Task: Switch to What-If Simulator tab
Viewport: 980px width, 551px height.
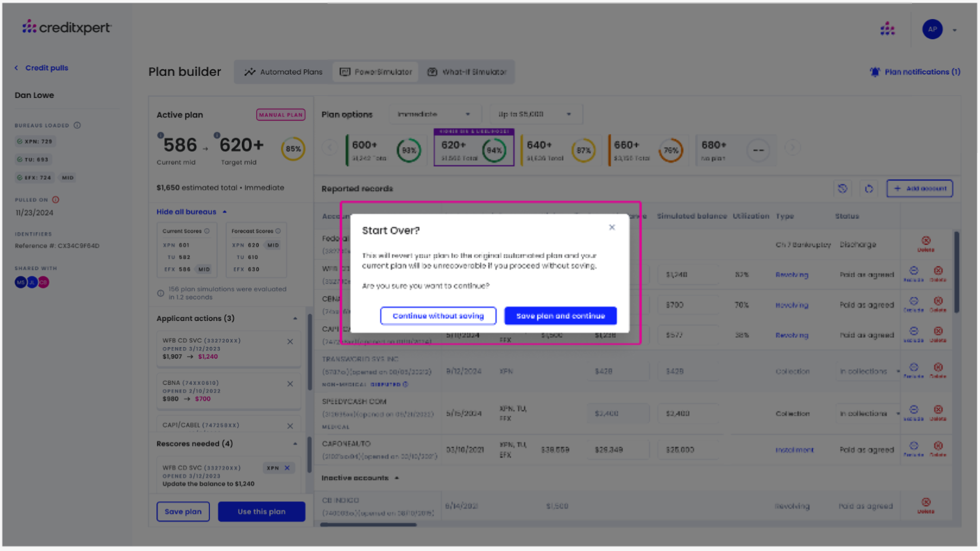Action: coord(467,72)
